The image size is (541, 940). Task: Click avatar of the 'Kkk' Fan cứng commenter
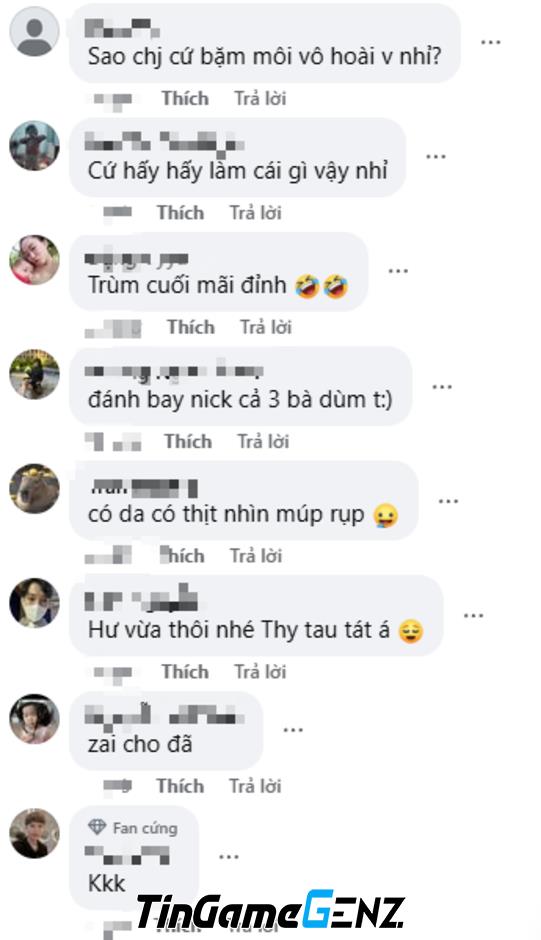click(x=34, y=833)
